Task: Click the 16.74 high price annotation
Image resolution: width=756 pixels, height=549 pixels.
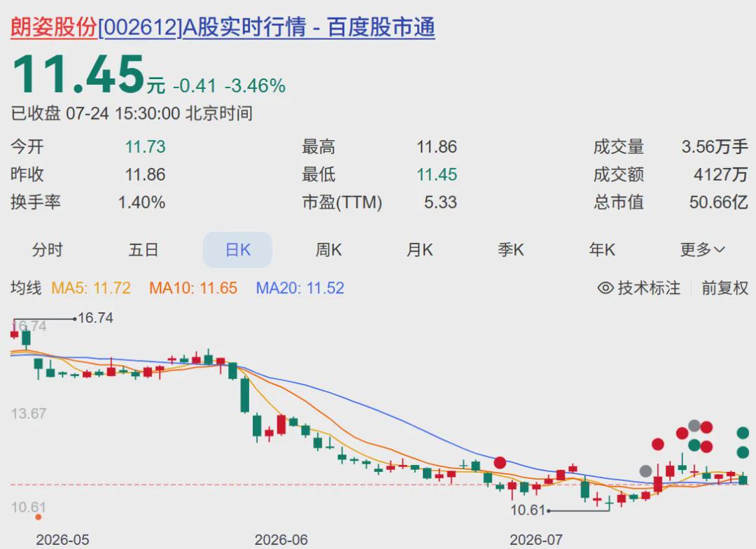Action: pos(95,318)
